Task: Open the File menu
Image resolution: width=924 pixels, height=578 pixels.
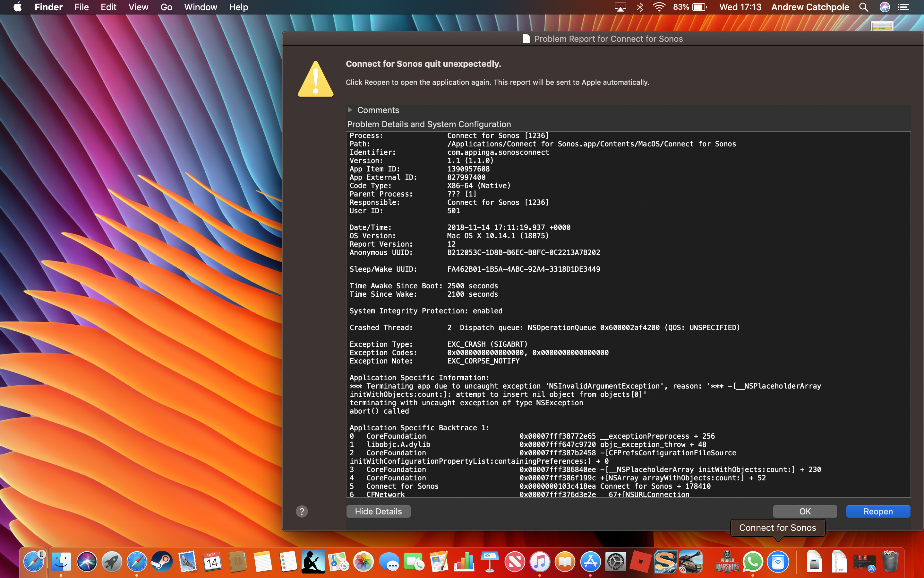Action: tap(81, 7)
